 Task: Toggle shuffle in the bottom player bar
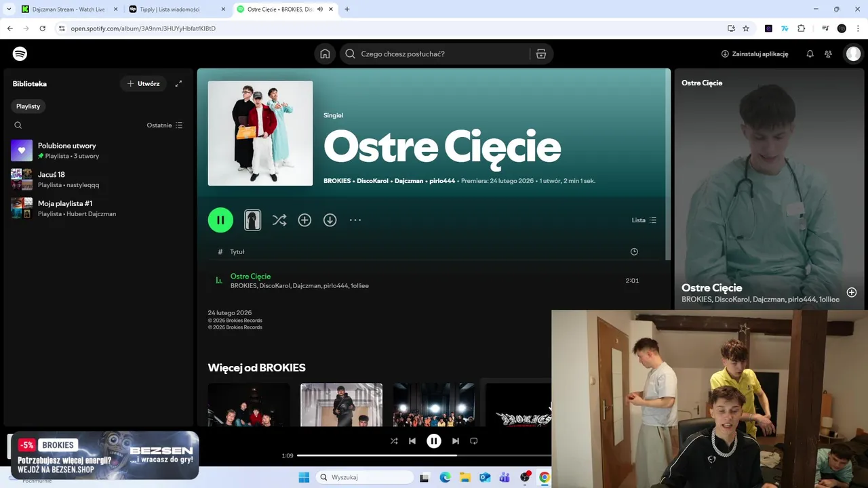tap(394, 441)
